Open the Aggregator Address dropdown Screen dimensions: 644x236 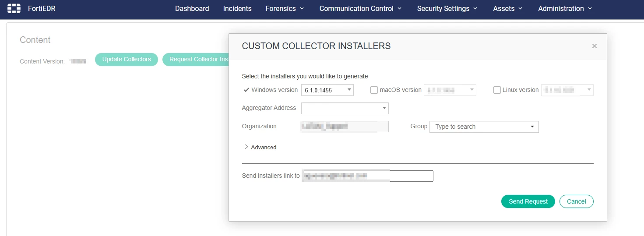(x=345, y=108)
